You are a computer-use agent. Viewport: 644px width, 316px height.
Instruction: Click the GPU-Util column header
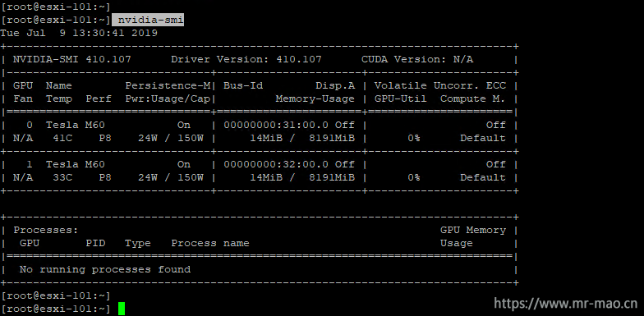401,98
